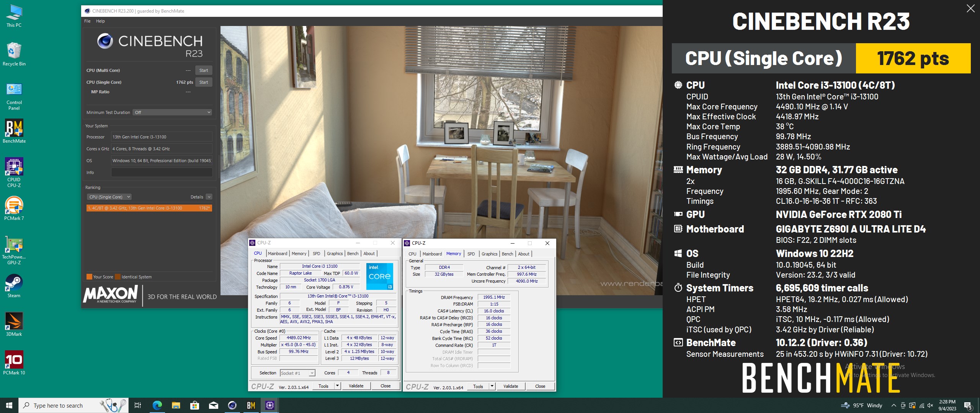
Task: Open Microsoft Store from the taskbar
Action: coord(194,405)
